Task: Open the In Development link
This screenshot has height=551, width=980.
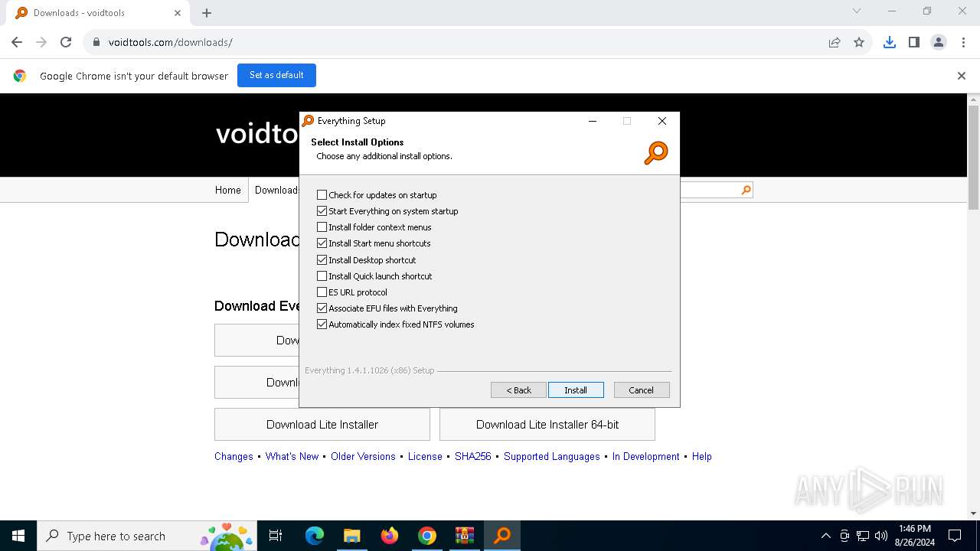Action: [x=645, y=456]
